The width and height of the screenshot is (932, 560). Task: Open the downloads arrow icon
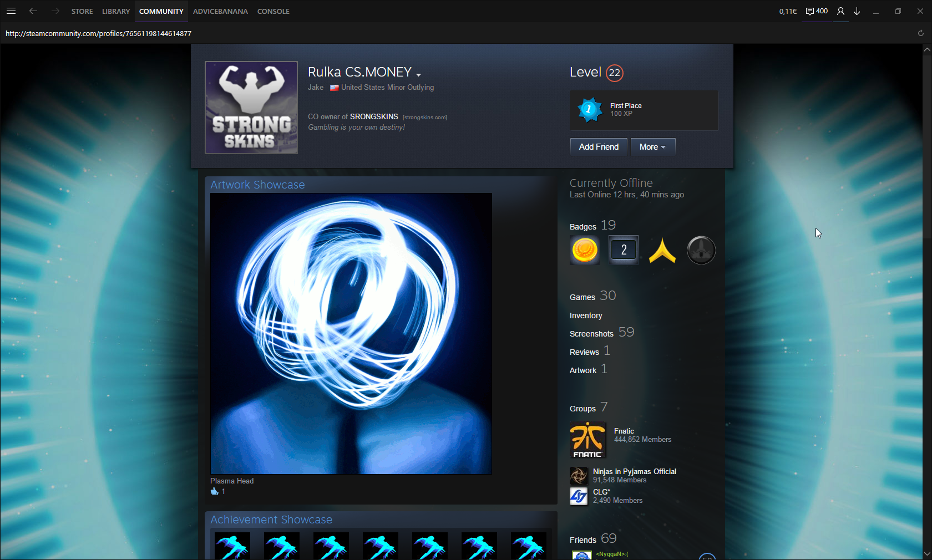click(x=857, y=11)
